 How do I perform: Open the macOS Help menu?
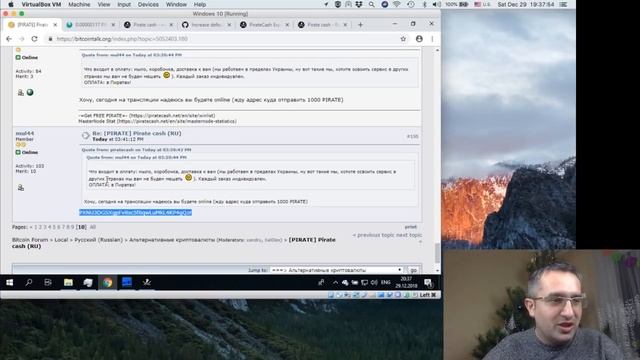[x=200, y=4]
